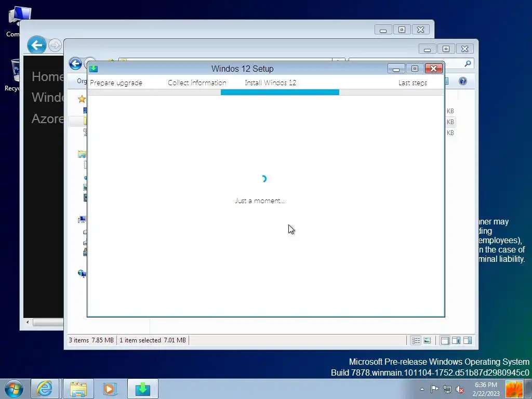Viewport: 532px width, 399px height.
Task: Open Action Center flag icon
Action: click(435, 389)
